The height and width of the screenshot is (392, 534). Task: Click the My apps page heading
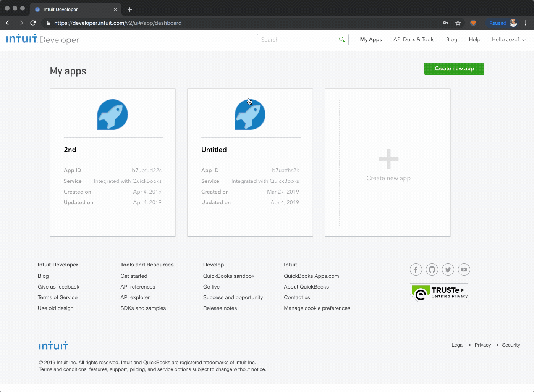pyautogui.click(x=68, y=71)
